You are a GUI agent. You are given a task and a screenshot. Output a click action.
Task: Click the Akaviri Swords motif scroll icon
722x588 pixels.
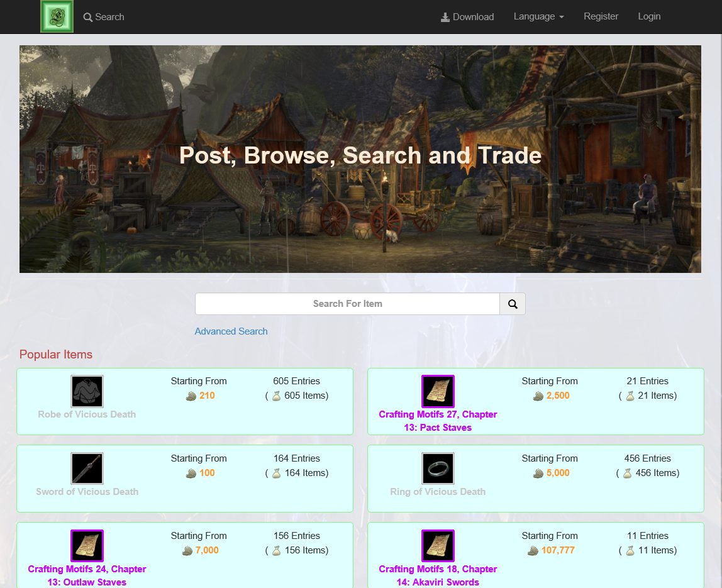[438, 546]
